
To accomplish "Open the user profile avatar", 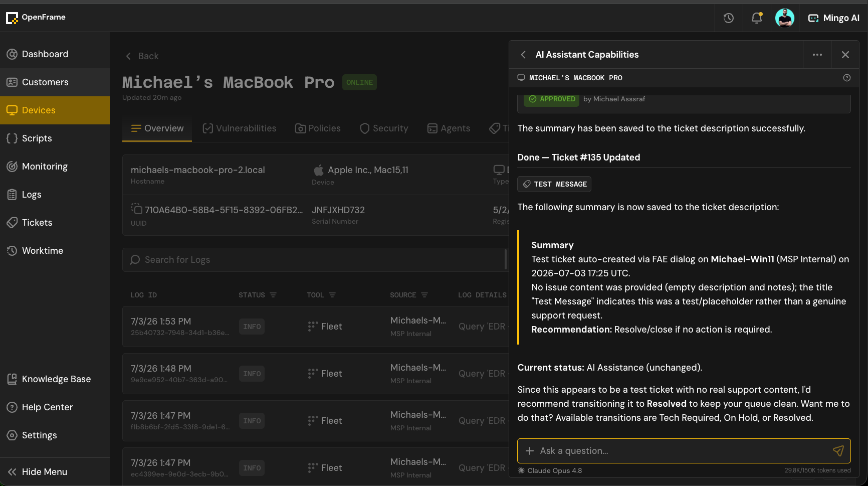I will pos(785,18).
